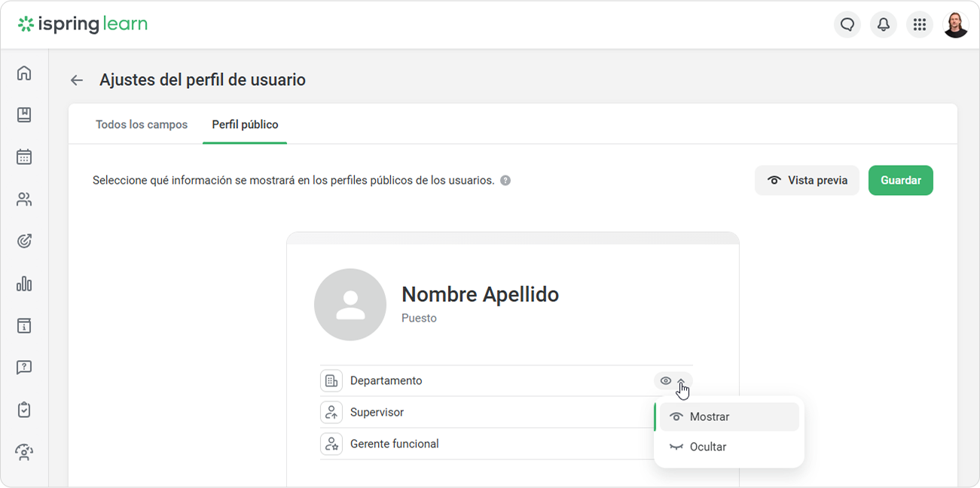
Task: Click the notifications bell icon
Action: (x=883, y=25)
